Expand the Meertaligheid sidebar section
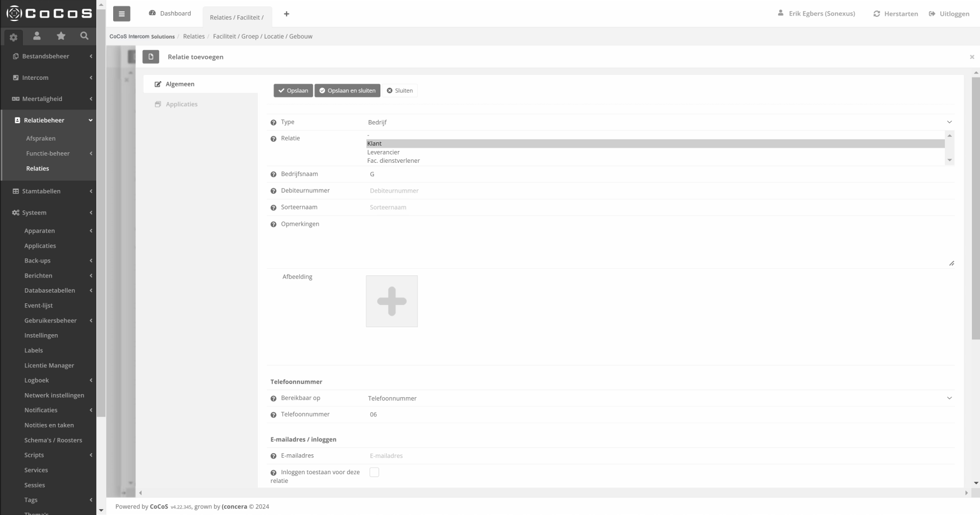 point(51,99)
